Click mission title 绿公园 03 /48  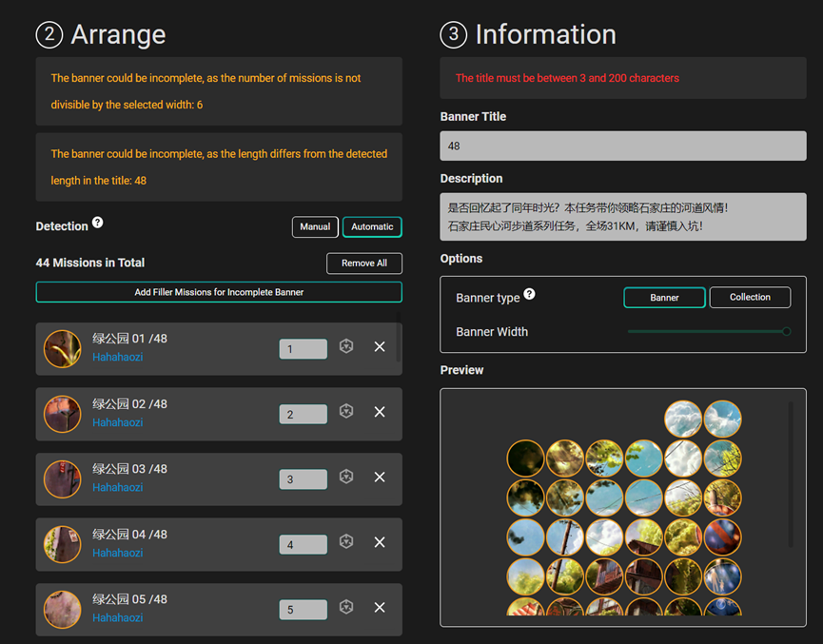[129, 469]
